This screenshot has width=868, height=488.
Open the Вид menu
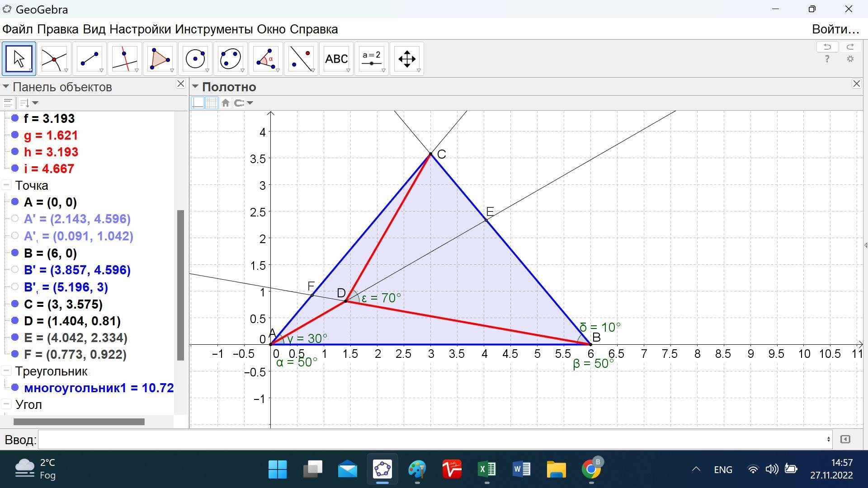pos(94,29)
